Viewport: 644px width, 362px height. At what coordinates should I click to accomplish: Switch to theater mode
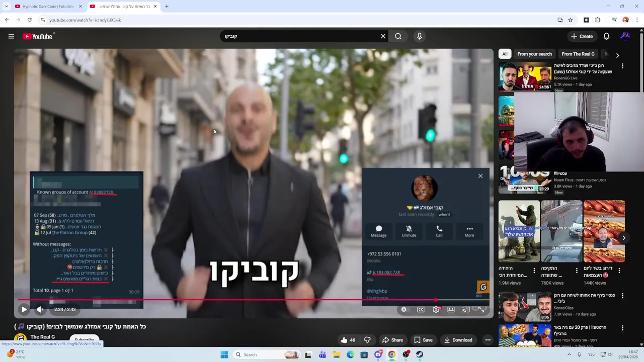pyautogui.click(x=451, y=310)
